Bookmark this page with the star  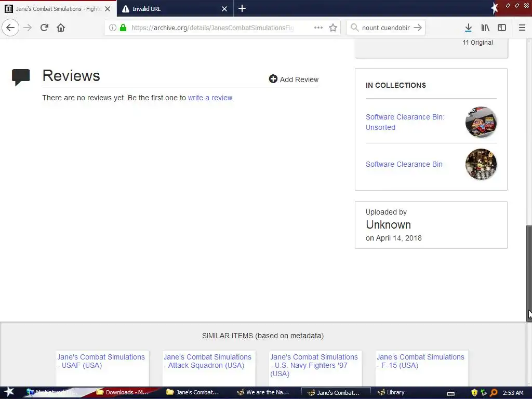tap(333, 28)
